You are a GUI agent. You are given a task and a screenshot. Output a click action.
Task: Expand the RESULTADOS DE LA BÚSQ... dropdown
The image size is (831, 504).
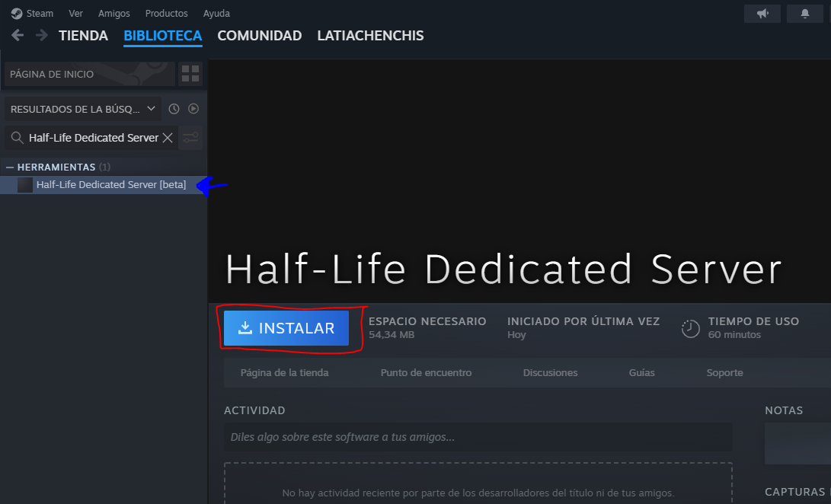83,109
